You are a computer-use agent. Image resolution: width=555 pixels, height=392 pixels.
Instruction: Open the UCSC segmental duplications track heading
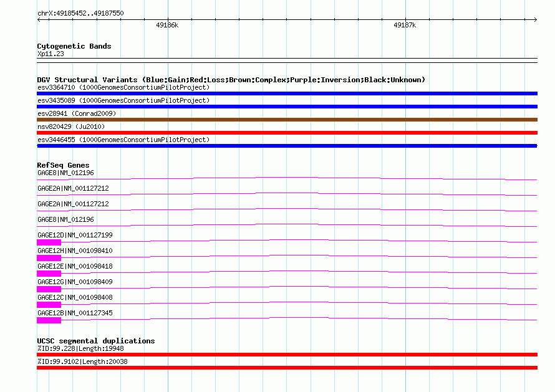pos(96,341)
